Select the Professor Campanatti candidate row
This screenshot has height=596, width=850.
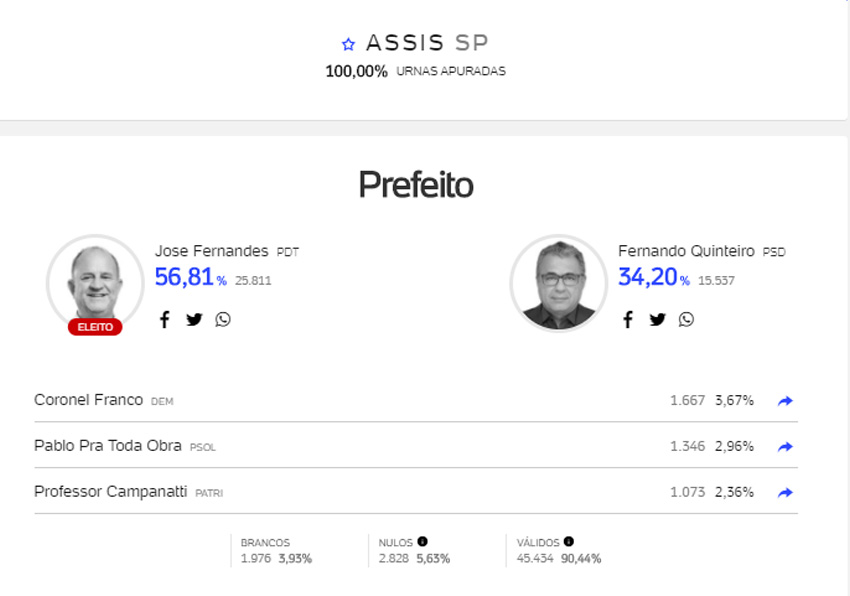point(416,492)
